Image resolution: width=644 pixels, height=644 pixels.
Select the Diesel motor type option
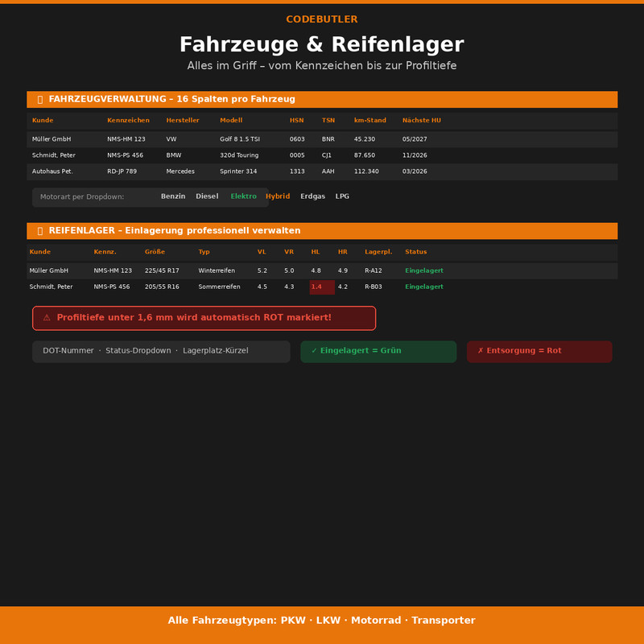[x=207, y=196]
